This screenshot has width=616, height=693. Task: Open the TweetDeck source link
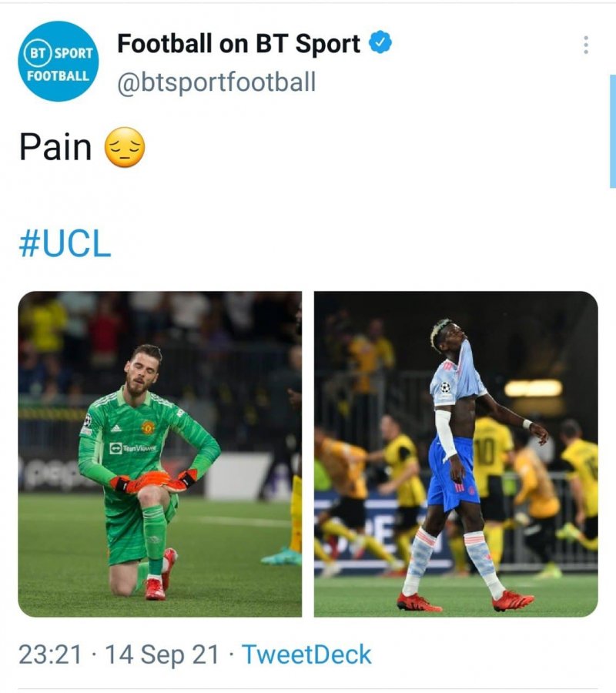[306, 654]
